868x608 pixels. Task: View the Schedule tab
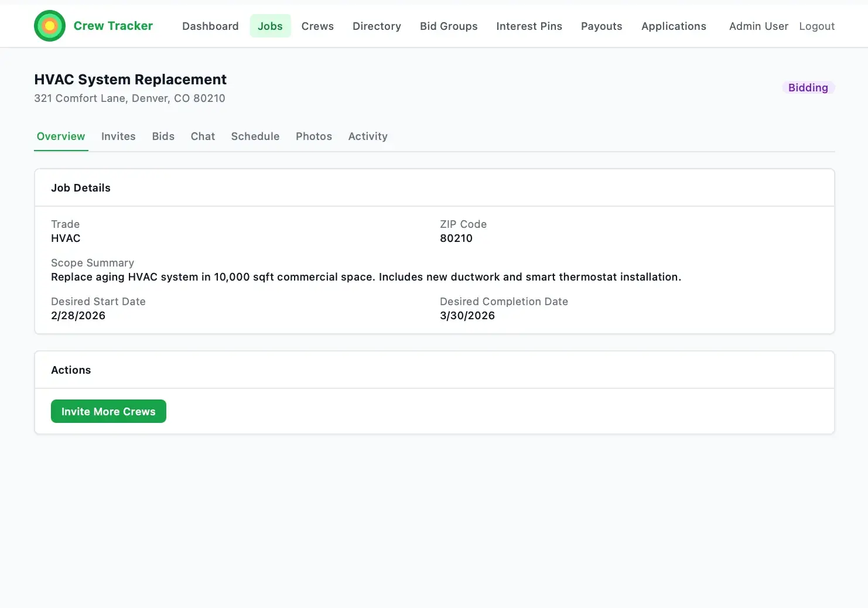(255, 136)
